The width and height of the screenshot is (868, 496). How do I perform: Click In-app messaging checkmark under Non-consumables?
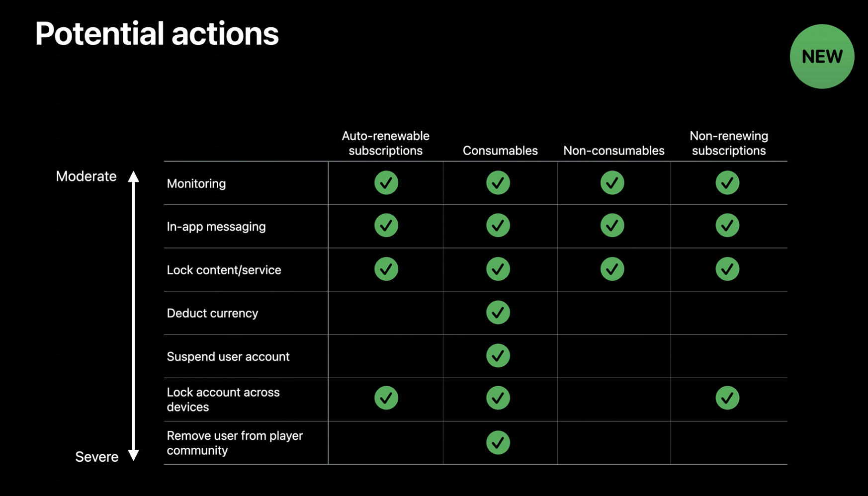612,226
